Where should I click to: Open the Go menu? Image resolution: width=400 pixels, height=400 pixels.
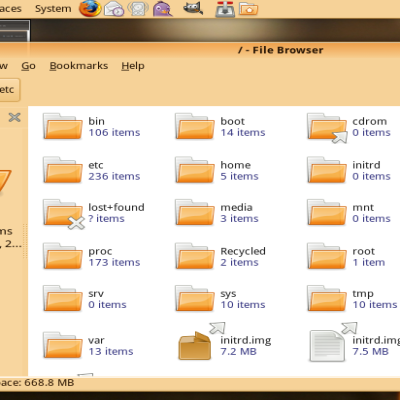pos(28,66)
